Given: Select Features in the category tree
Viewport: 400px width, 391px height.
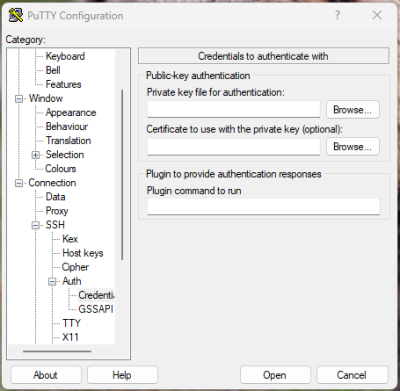Looking at the screenshot, I should coord(63,84).
